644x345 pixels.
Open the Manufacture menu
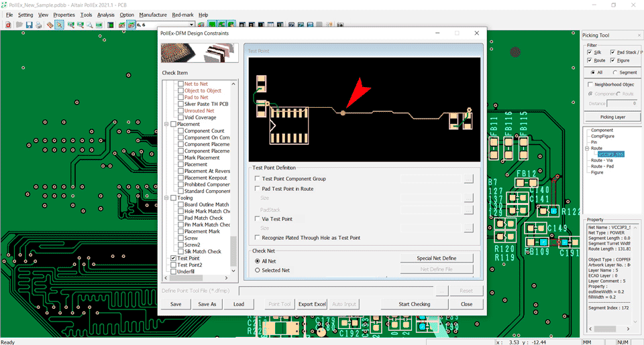[153, 15]
